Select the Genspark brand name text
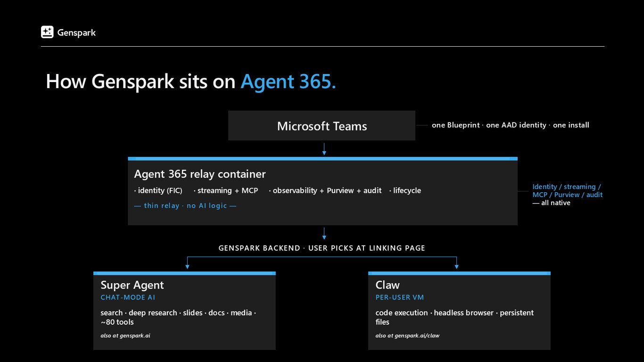Screen dimensions: 644x362 pos(76,33)
